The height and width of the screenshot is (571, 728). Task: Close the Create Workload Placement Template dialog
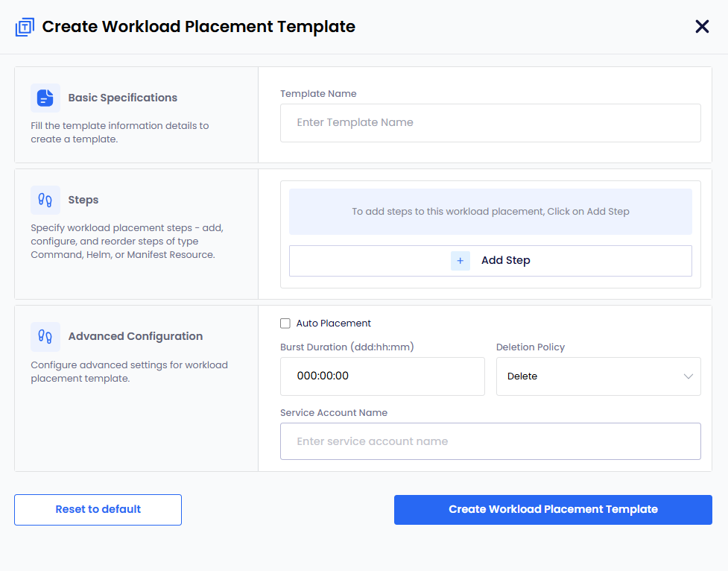[702, 27]
